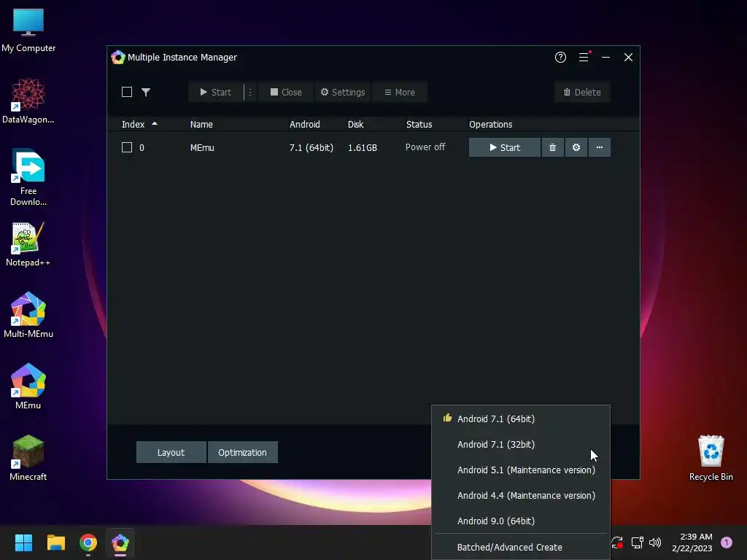747x560 pixels.
Task: Open Minecraft desktop shortcut
Action: click(x=28, y=458)
